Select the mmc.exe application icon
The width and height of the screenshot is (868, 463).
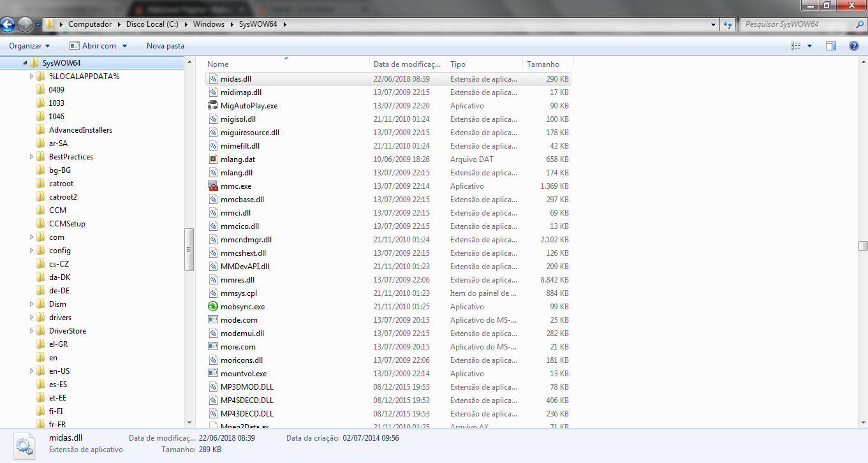(x=212, y=186)
